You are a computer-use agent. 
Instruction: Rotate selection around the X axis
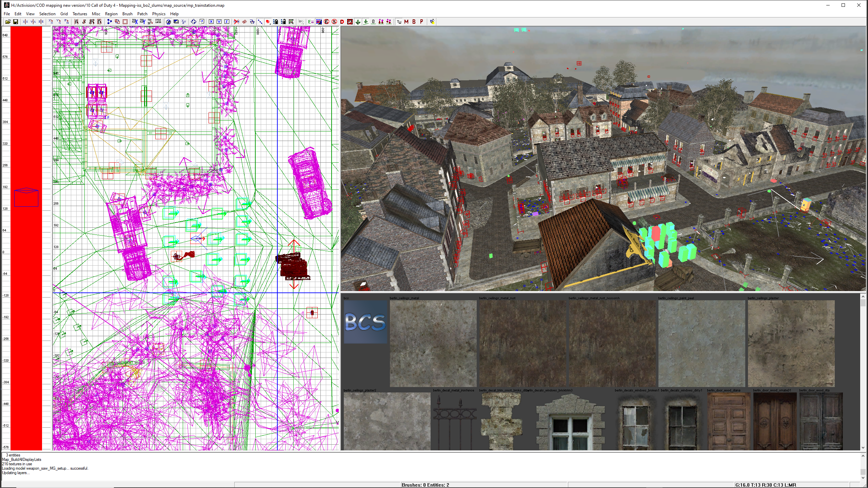[51, 22]
